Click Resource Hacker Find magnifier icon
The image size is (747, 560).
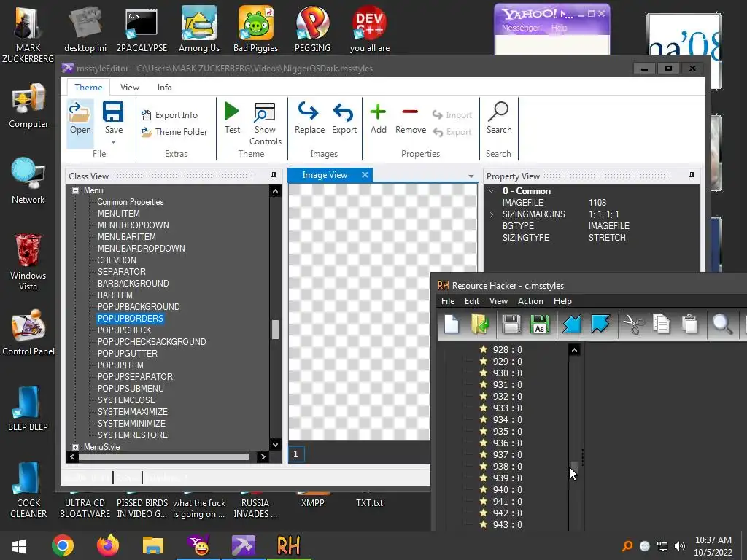point(721,324)
